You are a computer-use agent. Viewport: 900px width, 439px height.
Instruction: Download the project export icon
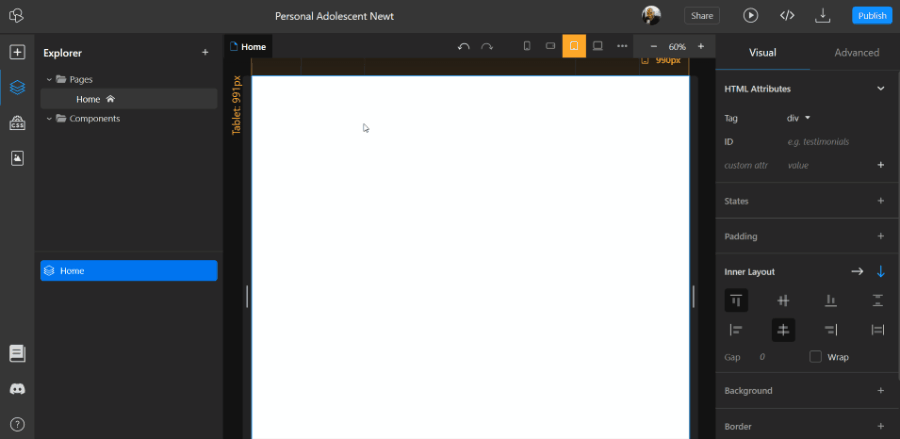pos(823,15)
